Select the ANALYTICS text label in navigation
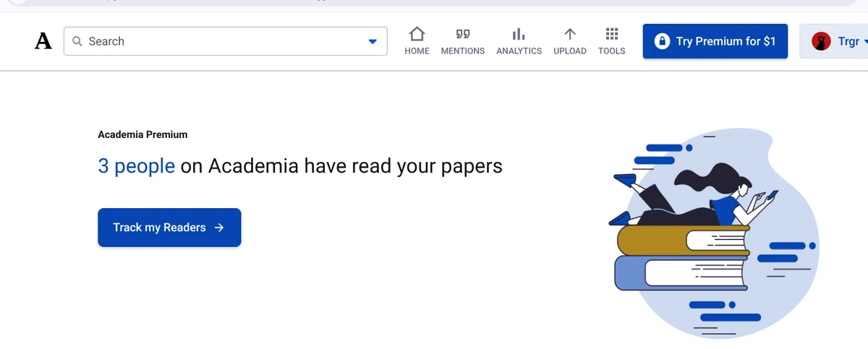The height and width of the screenshot is (349, 868). (x=519, y=51)
